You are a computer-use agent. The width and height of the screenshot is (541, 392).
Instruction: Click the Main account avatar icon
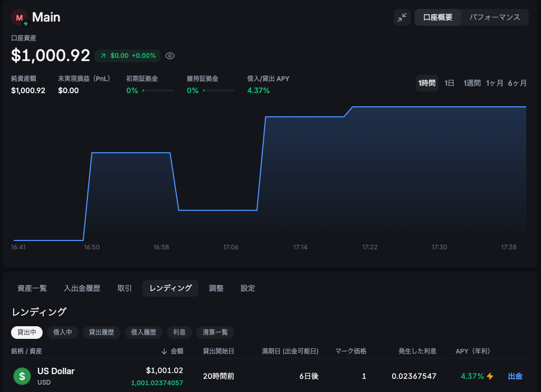click(19, 18)
